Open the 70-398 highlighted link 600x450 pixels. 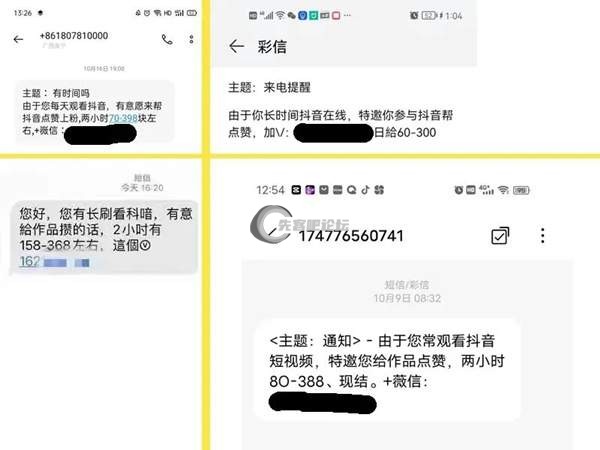click(123, 118)
